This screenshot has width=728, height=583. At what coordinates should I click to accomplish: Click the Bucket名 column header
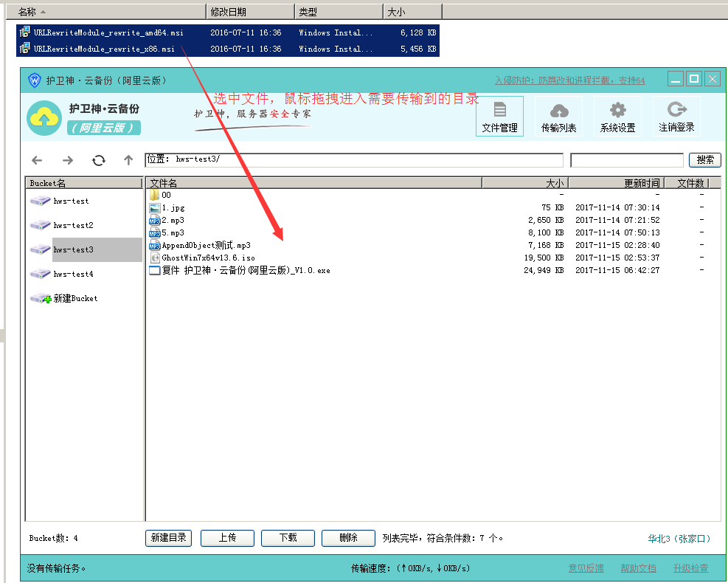[x=84, y=183]
